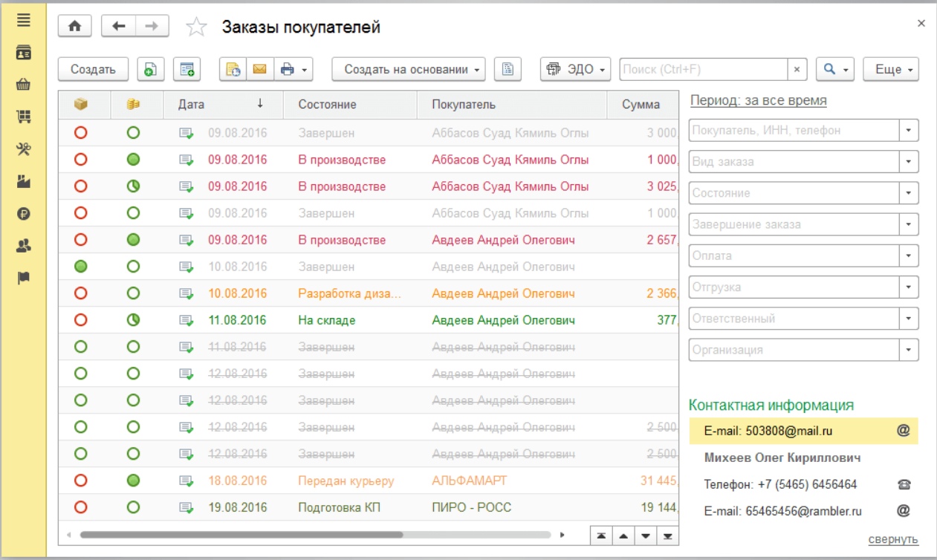
Task: Click the copy document icon with green plus
Action: 150,69
